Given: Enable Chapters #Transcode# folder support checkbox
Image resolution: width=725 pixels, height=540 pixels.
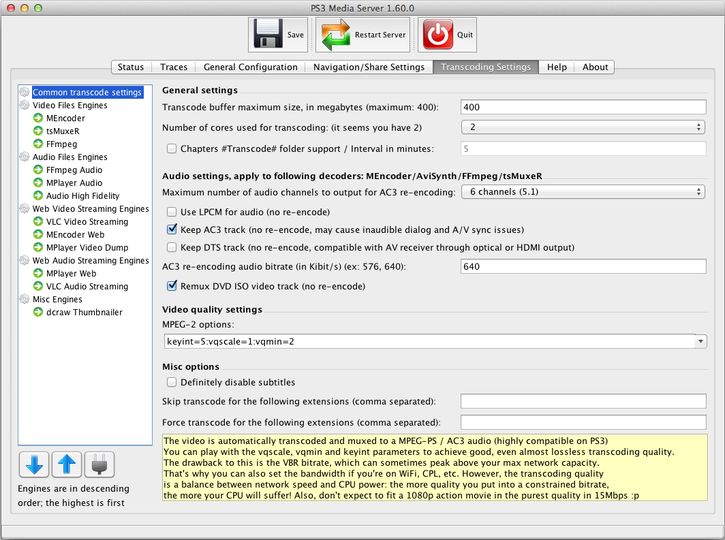Looking at the screenshot, I should click(172, 148).
